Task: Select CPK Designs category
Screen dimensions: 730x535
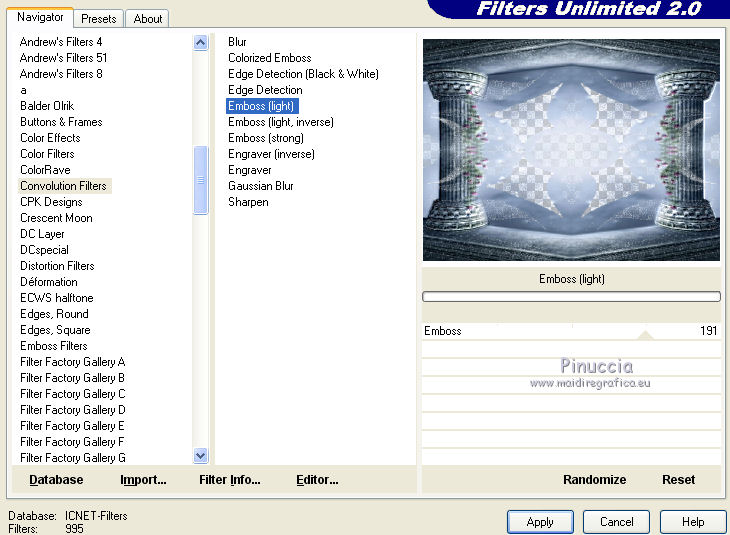Action: tap(51, 202)
